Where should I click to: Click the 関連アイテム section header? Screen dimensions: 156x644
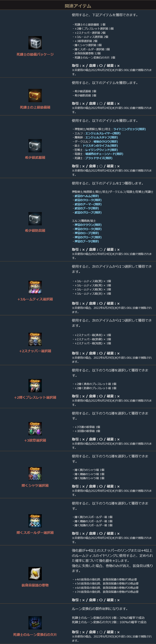click(78, 6)
